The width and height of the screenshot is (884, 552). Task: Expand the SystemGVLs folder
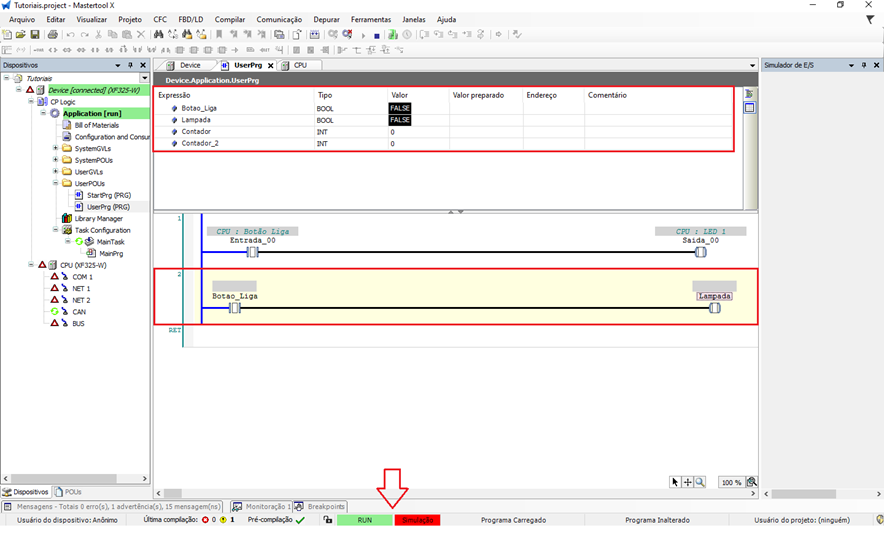[56, 148]
